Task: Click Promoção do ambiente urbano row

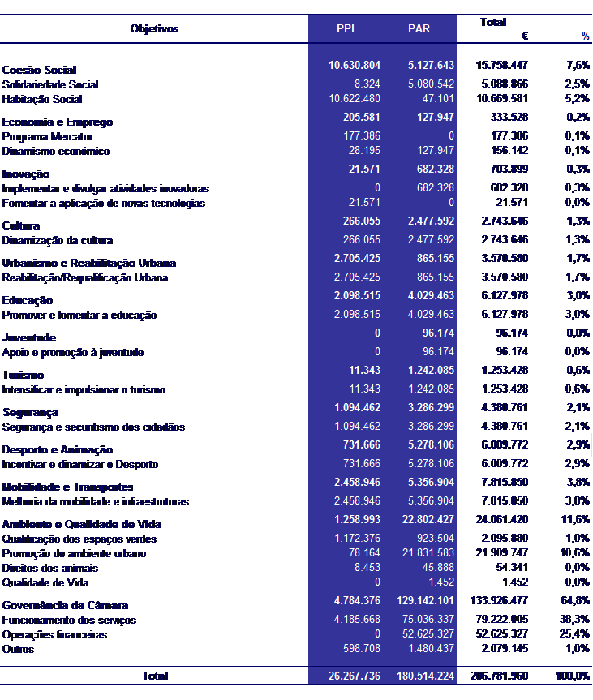Action: click(x=74, y=553)
